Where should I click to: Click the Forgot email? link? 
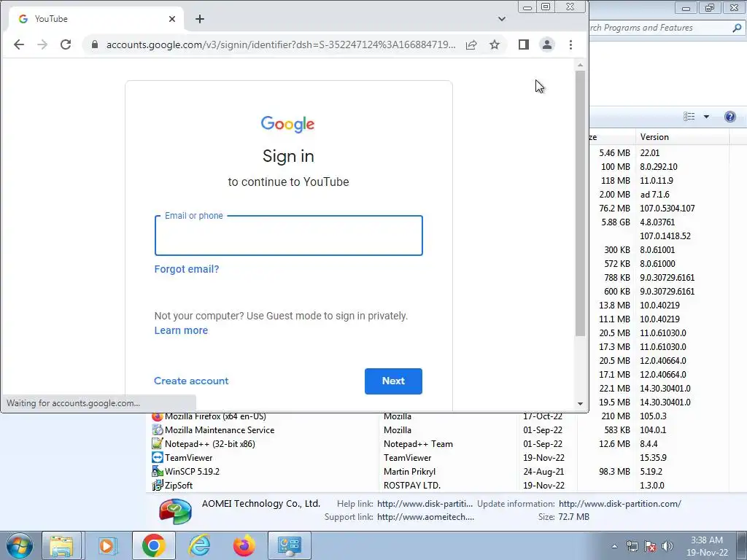tap(187, 269)
